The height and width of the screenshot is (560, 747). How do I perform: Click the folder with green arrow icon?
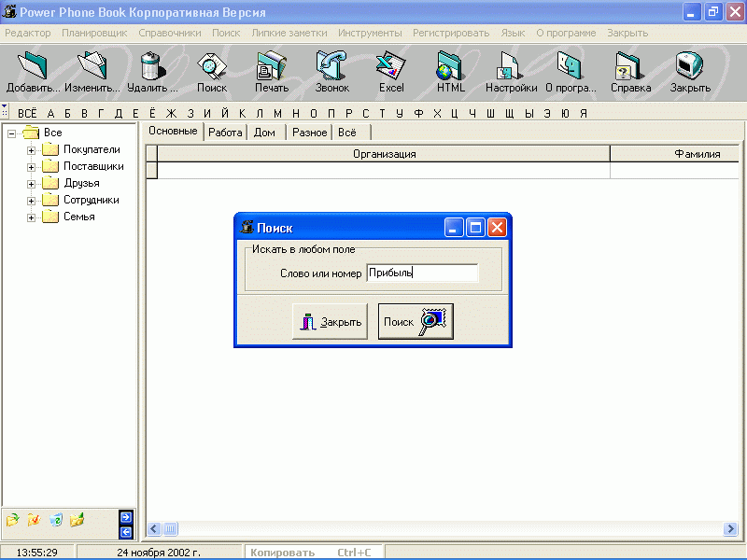13,520
